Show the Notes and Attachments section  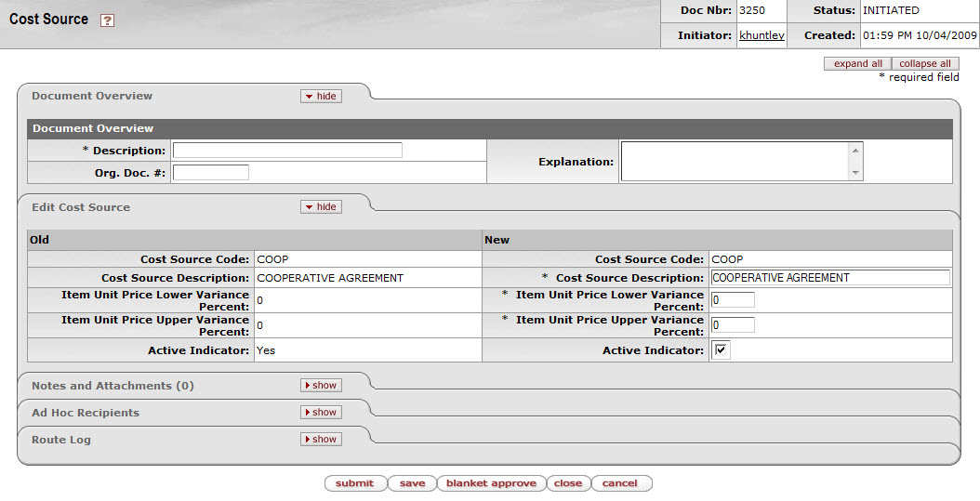321,385
